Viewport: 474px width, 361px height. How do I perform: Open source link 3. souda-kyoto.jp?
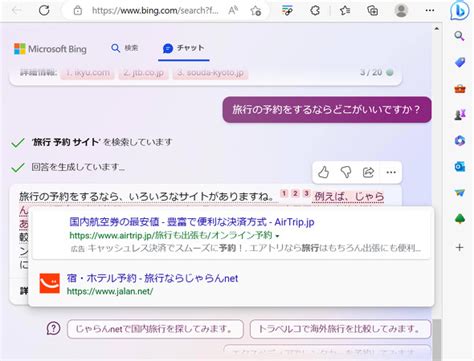pos(210,72)
